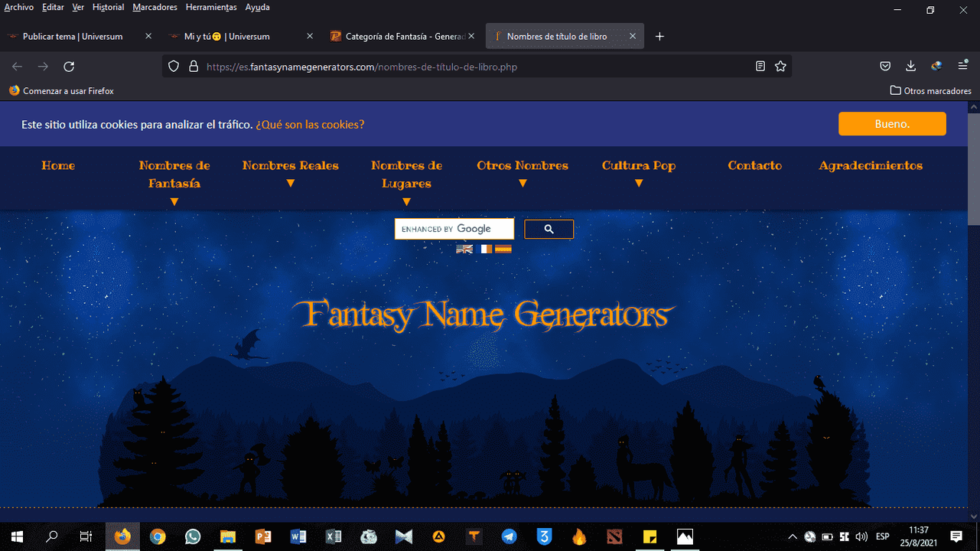Viewport: 980px width, 551px height.
Task: Open Telegram from the taskbar
Action: (510, 536)
